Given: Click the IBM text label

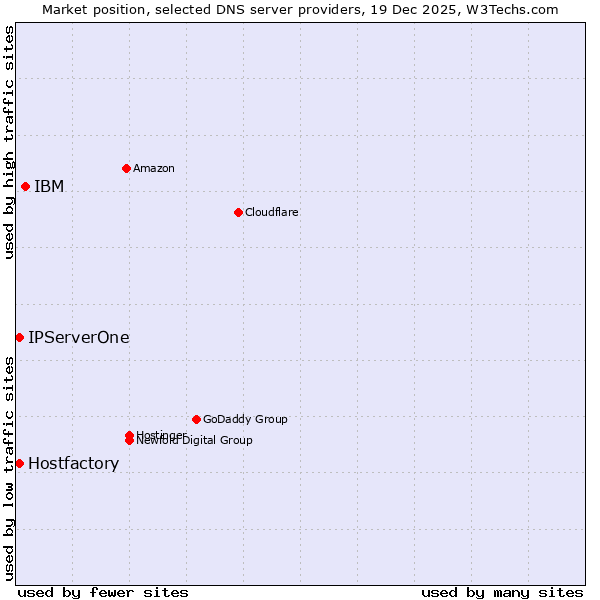Looking at the screenshot, I should click(49, 186).
